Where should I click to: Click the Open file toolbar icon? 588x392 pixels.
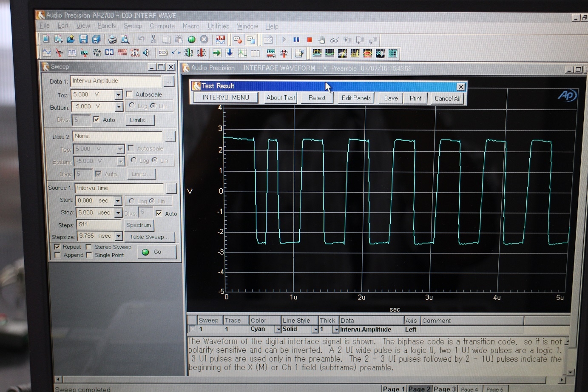tap(71, 39)
